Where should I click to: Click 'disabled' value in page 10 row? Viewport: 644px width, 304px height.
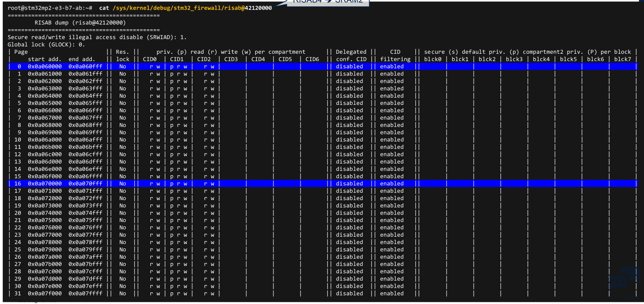[349, 140]
